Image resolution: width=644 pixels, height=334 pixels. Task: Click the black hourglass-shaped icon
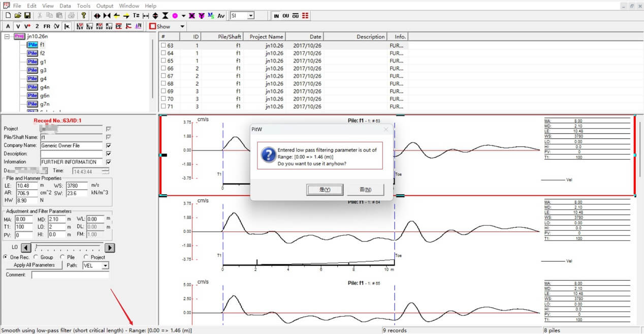165,16
